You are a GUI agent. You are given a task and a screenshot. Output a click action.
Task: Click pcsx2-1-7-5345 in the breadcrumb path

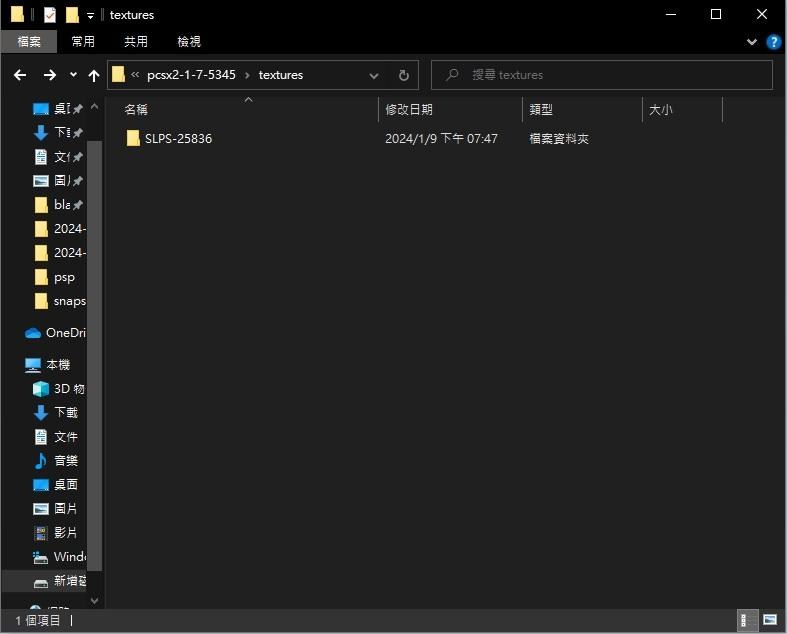click(191, 75)
